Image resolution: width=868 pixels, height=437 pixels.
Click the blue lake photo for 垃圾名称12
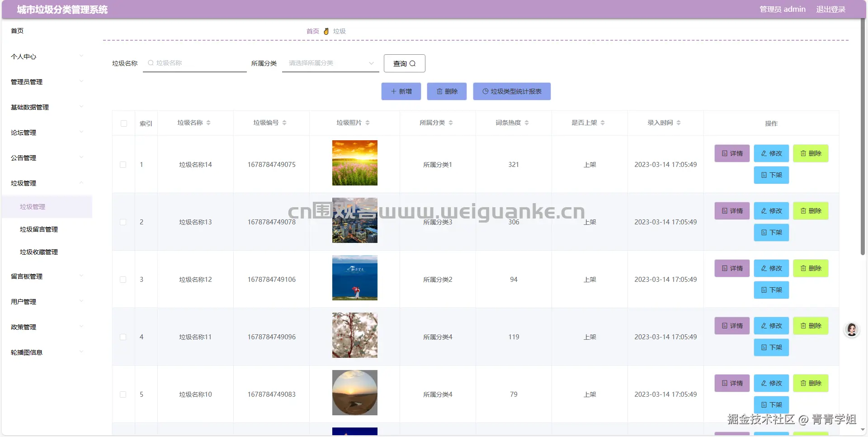(355, 278)
